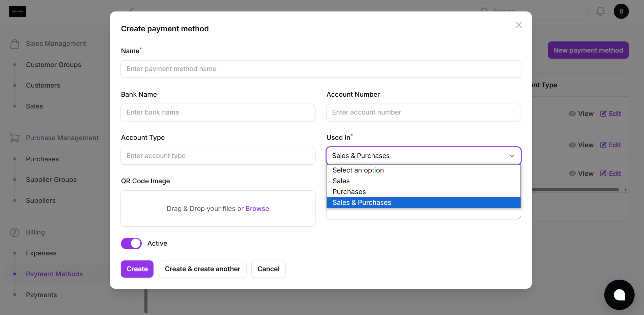Select Purchases from the Used In options
Screen dimensions: 644x315
click(349, 191)
